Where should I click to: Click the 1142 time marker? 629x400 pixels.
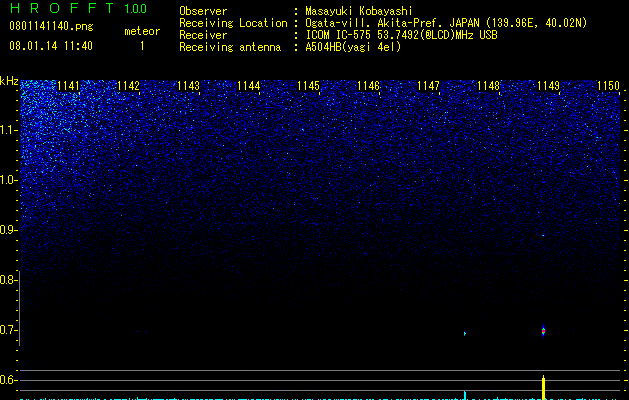(x=128, y=86)
